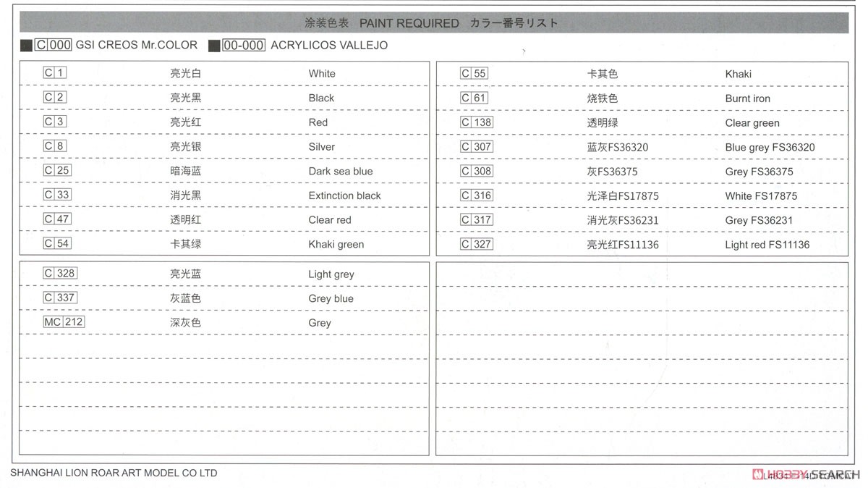Select the Chinese name 暗海蓝
Screen dimensions: 868x488
tap(186, 172)
